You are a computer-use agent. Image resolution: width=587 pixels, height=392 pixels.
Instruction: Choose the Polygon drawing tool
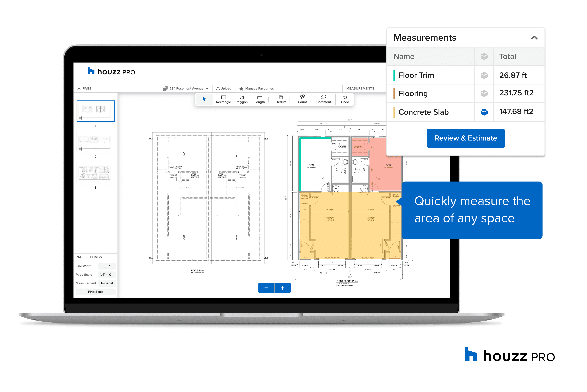coord(241,99)
